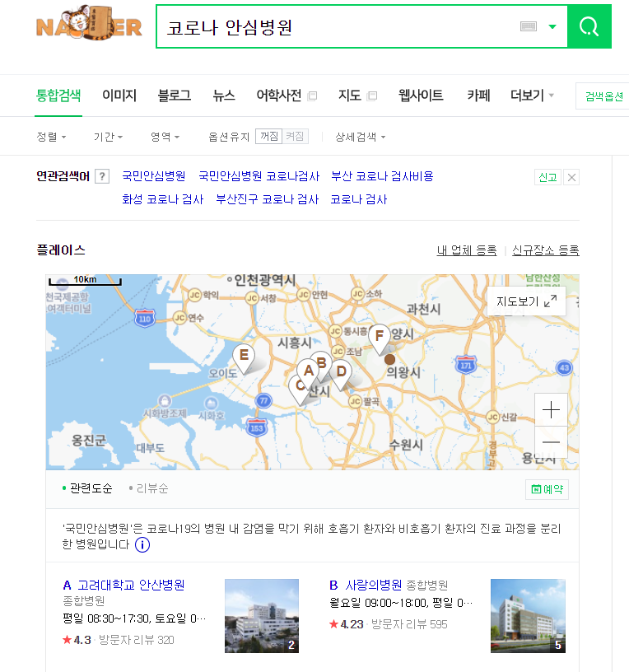This screenshot has width=629, height=672.
Task: Set option retention to 켜짐
Action: (x=296, y=136)
